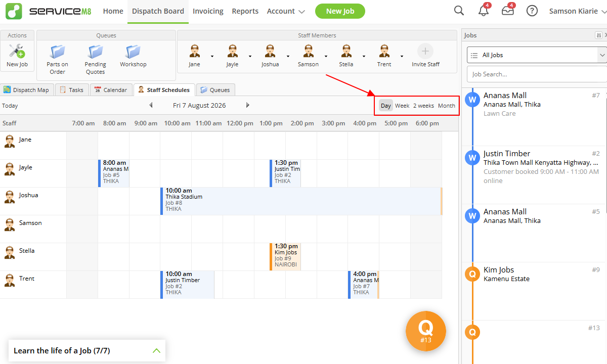Switch schedule view to Month
Screen dimensions: 607x364
(447, 106)
